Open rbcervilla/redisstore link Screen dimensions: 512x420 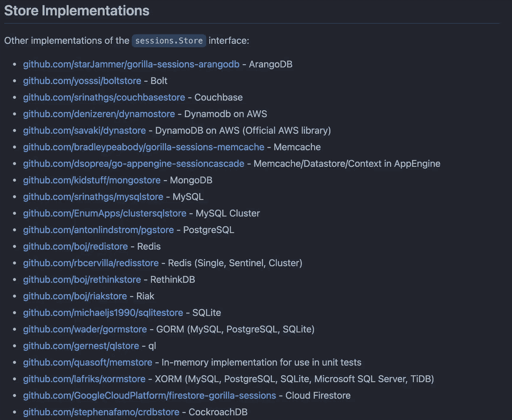(x=91, y=263)
